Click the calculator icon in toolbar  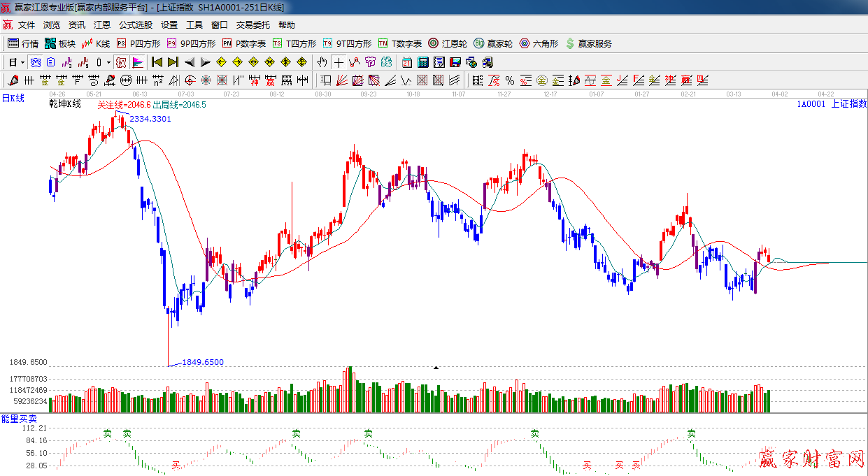click(x=422, y=62)
